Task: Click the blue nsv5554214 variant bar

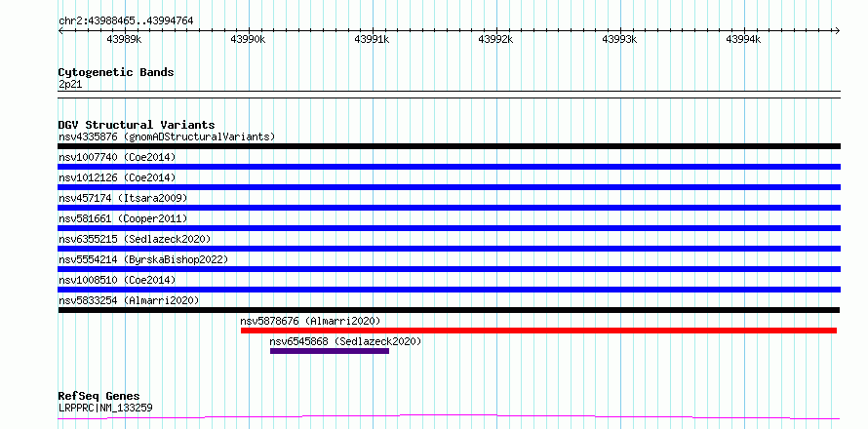Action: click(x=449, y=269)
